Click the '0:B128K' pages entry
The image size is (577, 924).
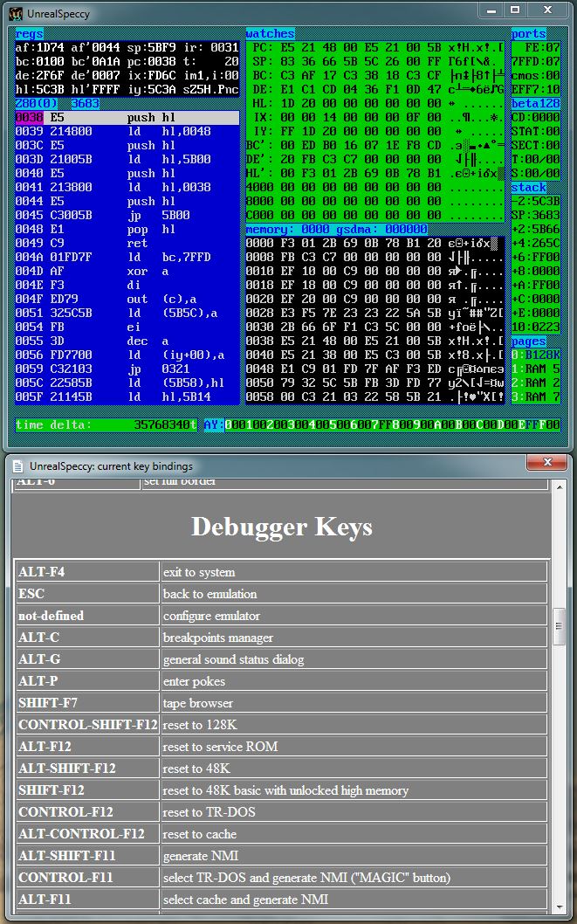click(x=536, y=355)
